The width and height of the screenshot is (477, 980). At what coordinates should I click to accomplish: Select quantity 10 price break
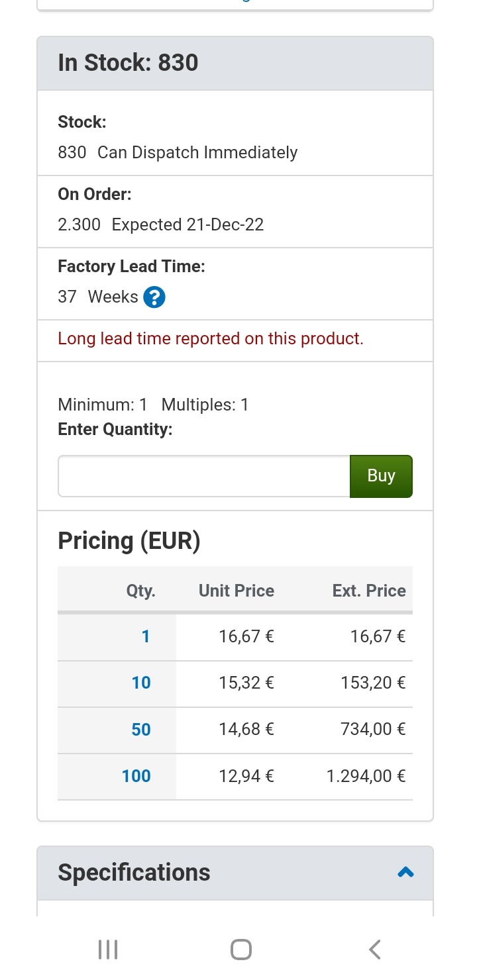(x=141, y=683)
